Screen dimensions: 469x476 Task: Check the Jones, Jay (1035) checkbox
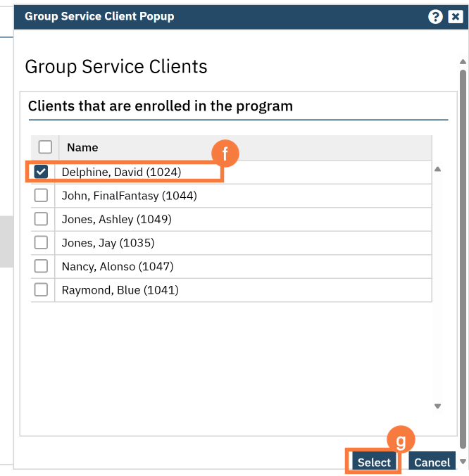(x=42, y=243)
